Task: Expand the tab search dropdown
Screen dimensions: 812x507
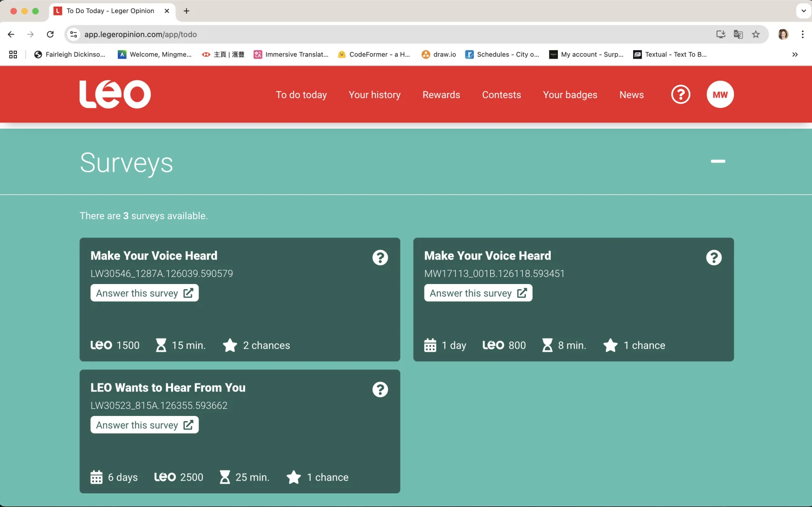Action: 804,11
